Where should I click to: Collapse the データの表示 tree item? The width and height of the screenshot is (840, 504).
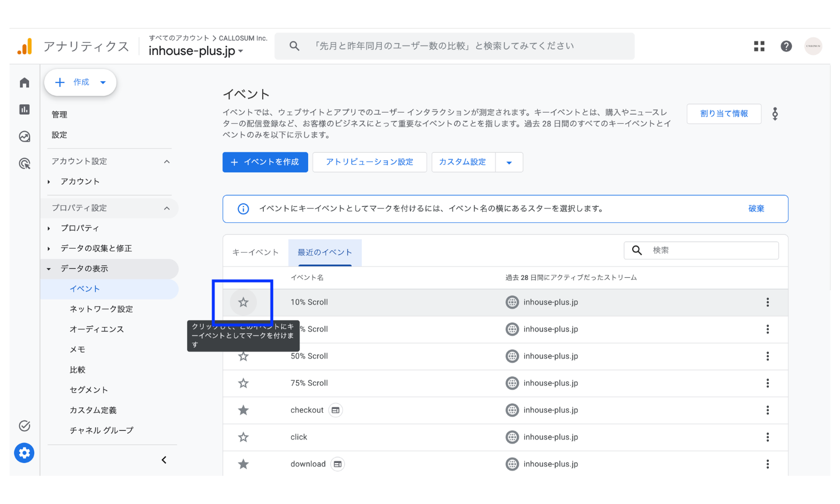49,269
